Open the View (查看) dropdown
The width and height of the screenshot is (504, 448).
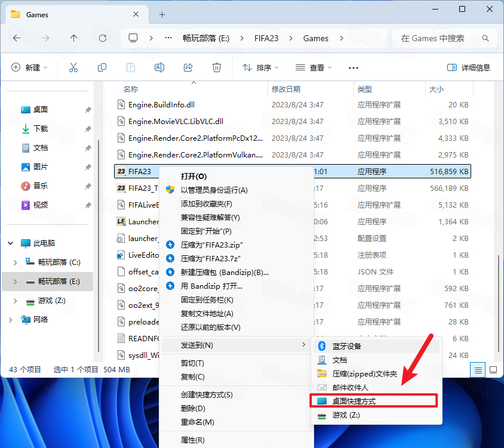pyautogui.click(x=314, y=68)
